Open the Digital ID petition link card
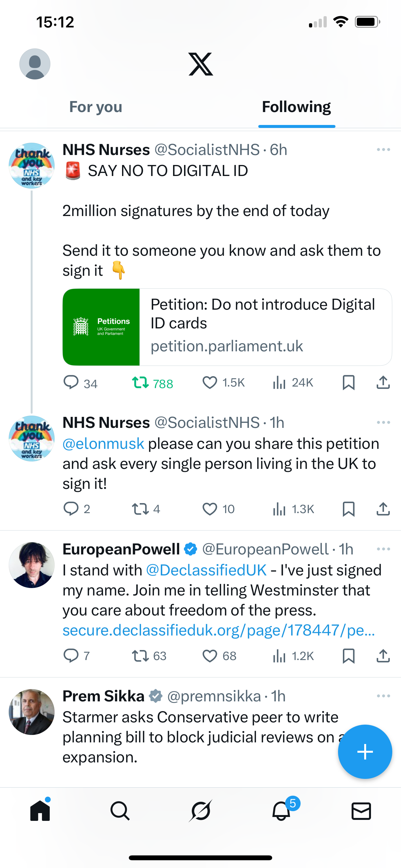The height and width of the screenshot is (868, 401). [x=227, y=327]
